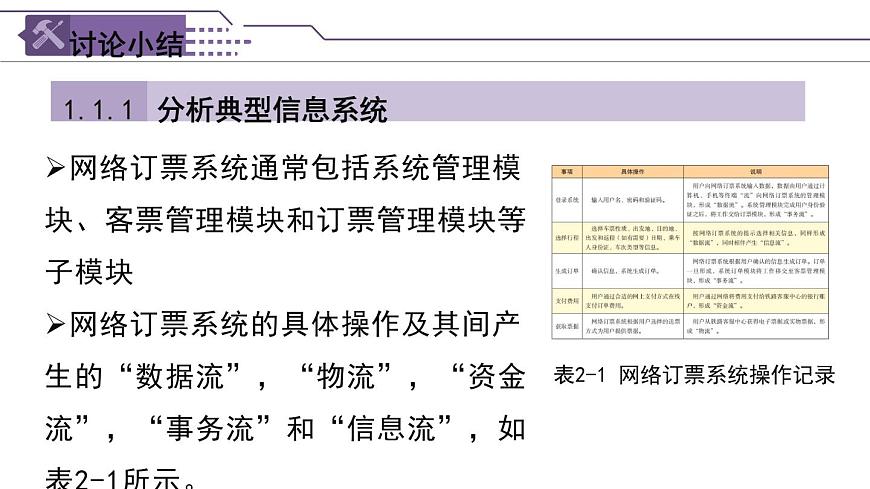Viewport: 870px width, 489px height.
Task: Click the table header cell 具体操作
Action: click(x=633, y=172)
